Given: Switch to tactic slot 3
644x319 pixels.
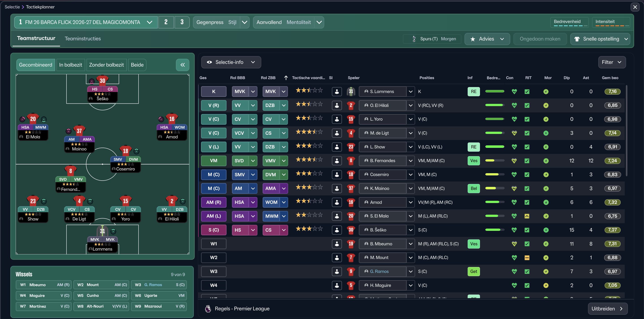Looking at the screenshot, I should coord(182,22).
